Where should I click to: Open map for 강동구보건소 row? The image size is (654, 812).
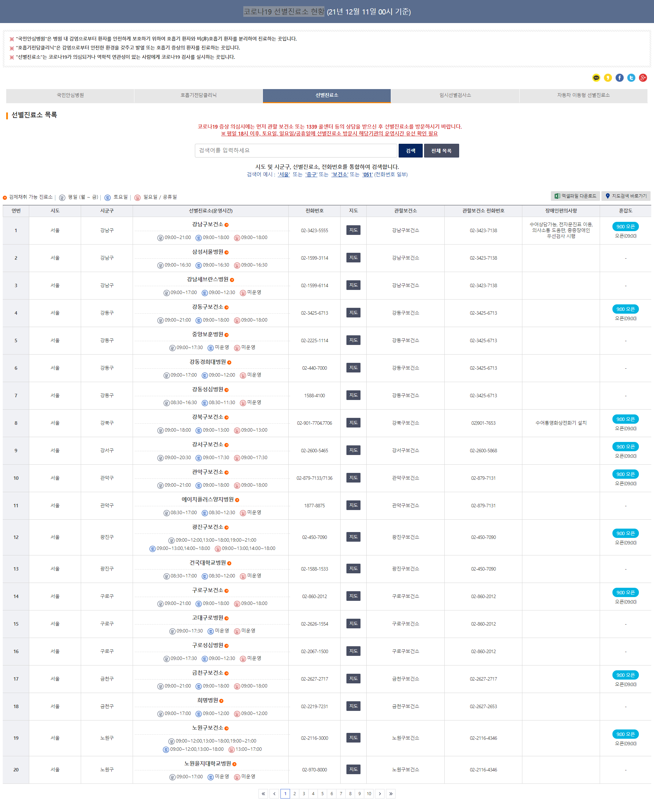[x=353, y=313]
